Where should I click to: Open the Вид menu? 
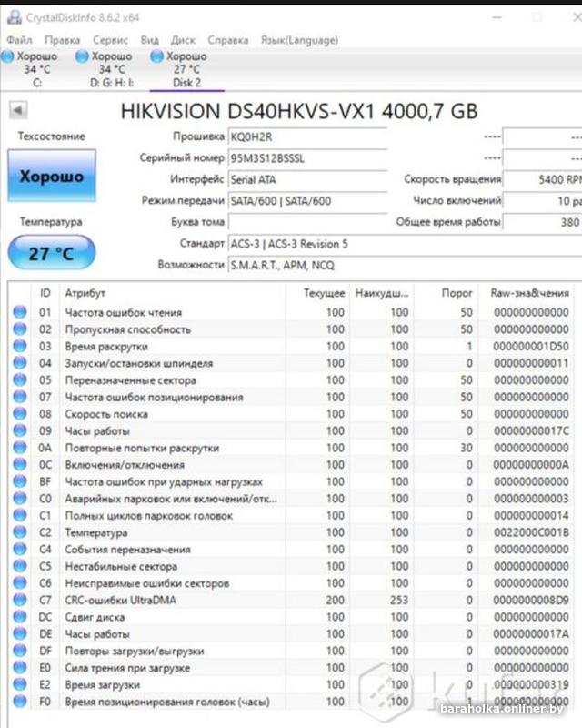(149, 40)
